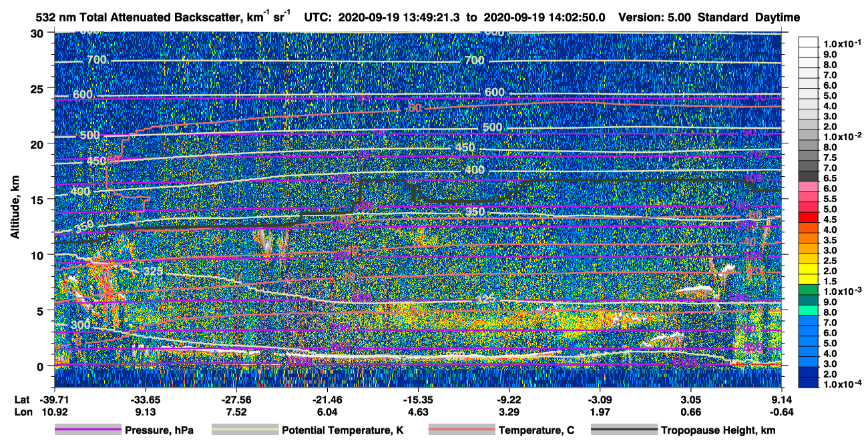Click the Potential Temperature, K legend line swatch
Screen dimensions: 868x445
[x=244, y=430]
